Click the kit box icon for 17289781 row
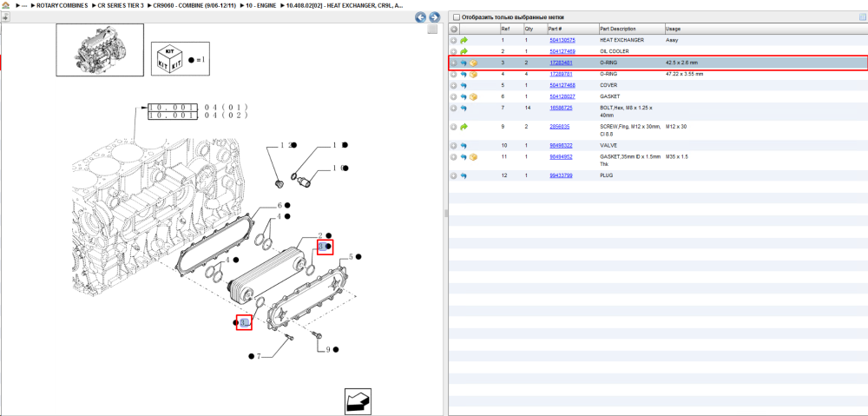Image resolution: width=868 pixels, height=416 pixels. click(473, 74)
